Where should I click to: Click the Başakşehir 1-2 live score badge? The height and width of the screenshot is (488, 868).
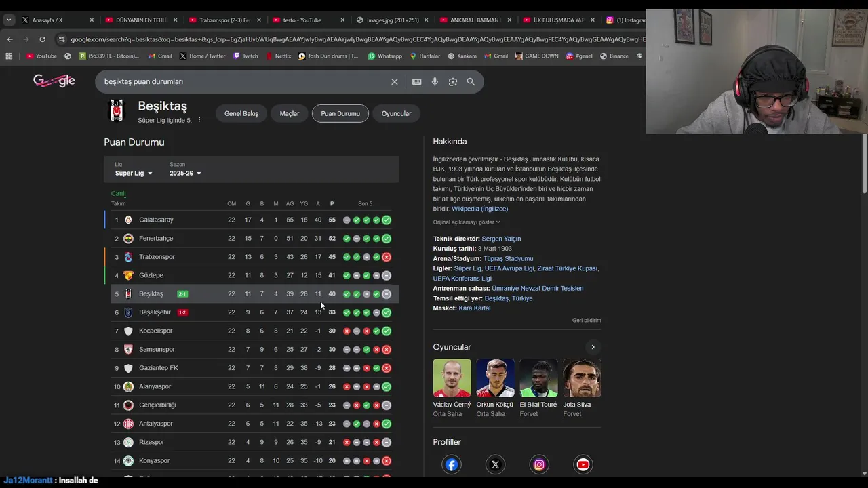point(182,312)
